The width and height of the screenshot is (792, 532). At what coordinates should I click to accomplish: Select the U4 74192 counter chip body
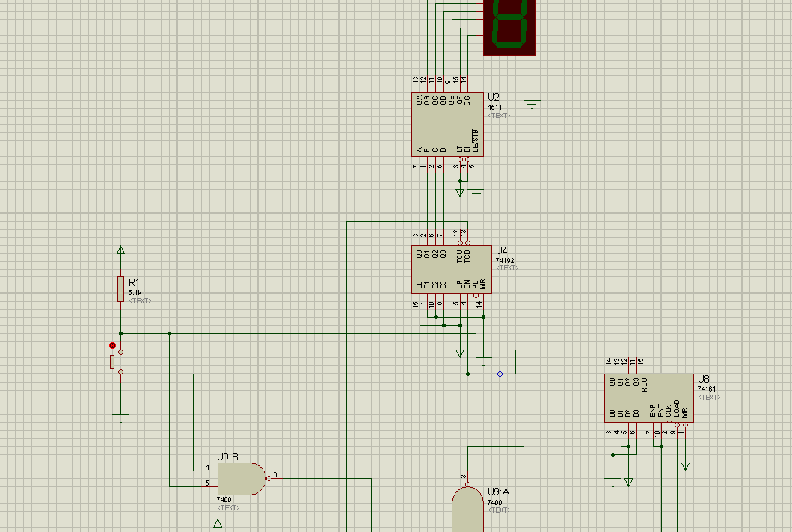point(451,269)
